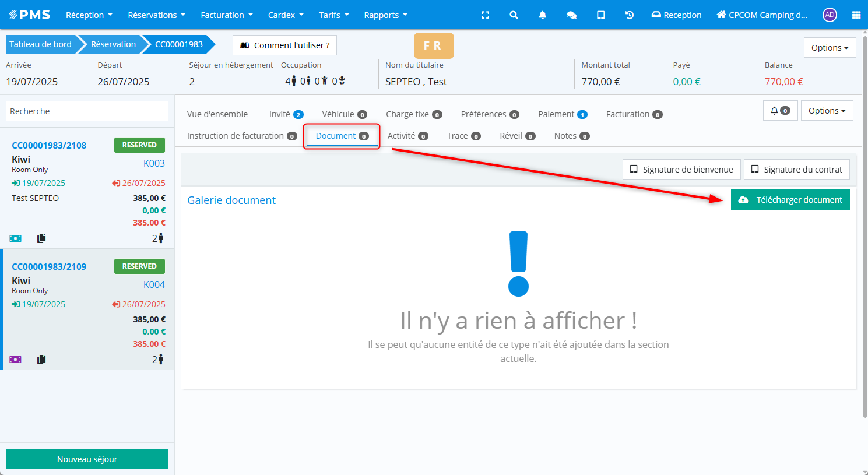Open the apps grid icon

pyautogui.click(x=856, y=15)
